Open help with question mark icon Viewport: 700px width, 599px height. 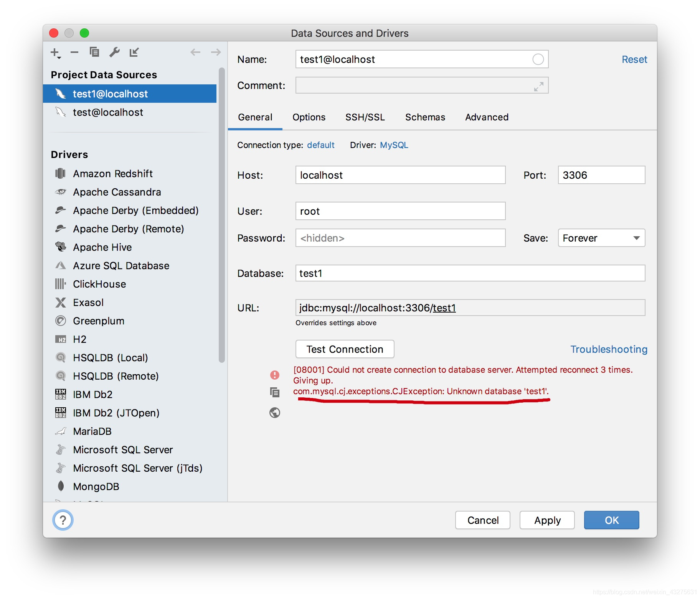63,520
